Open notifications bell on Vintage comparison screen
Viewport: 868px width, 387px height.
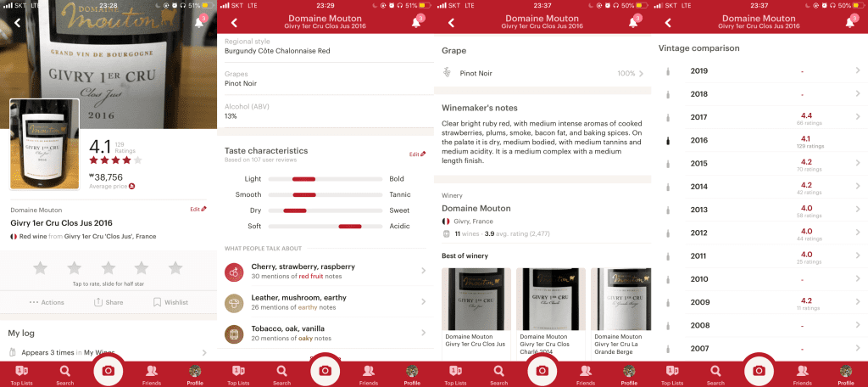850,22
